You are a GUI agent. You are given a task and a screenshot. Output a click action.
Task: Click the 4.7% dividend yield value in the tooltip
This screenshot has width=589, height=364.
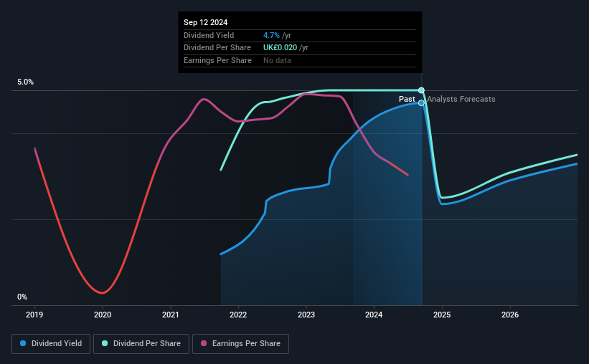270,34
